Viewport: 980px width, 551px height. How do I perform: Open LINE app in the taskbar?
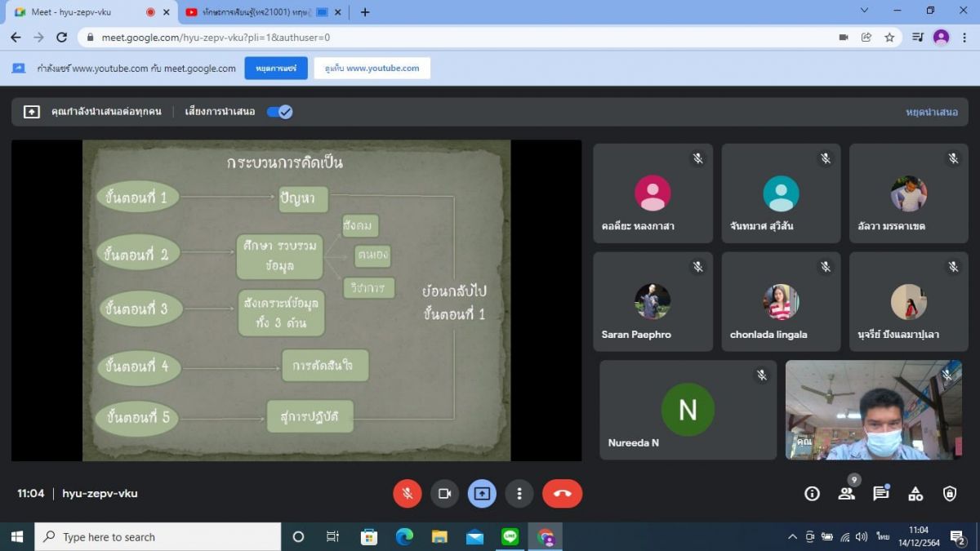click(x=511, y=536)
